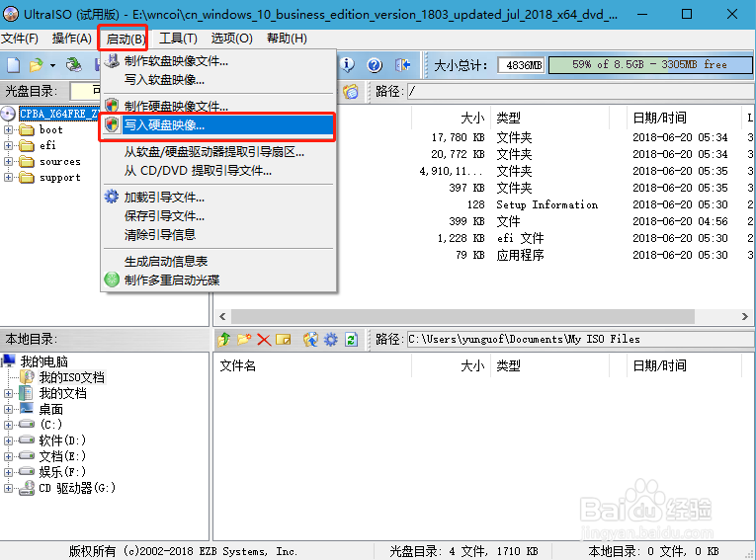Click the blue gear settings icon
This screenshot has height=560, width=756.
[x=331, y=340]
